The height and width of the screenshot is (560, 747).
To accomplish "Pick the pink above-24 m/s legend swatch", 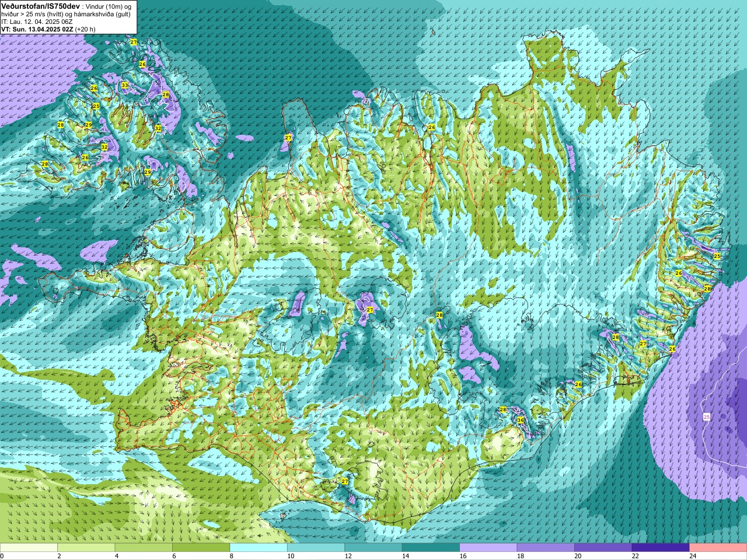I will 718,547.
